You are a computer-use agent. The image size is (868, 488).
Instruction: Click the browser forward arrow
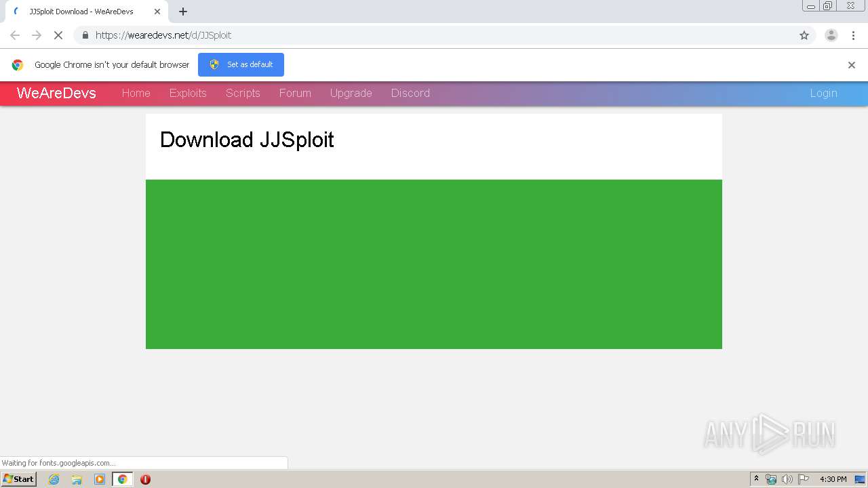pos(37,35)
